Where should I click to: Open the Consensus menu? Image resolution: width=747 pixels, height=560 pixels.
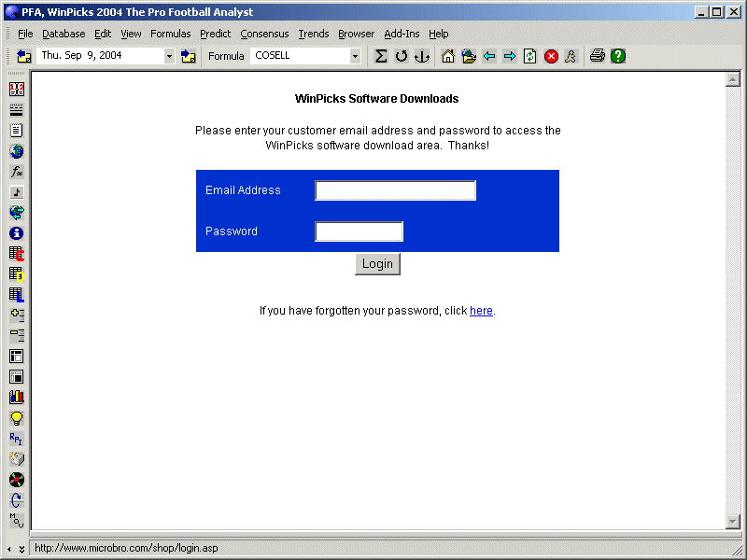coord(264,34)
